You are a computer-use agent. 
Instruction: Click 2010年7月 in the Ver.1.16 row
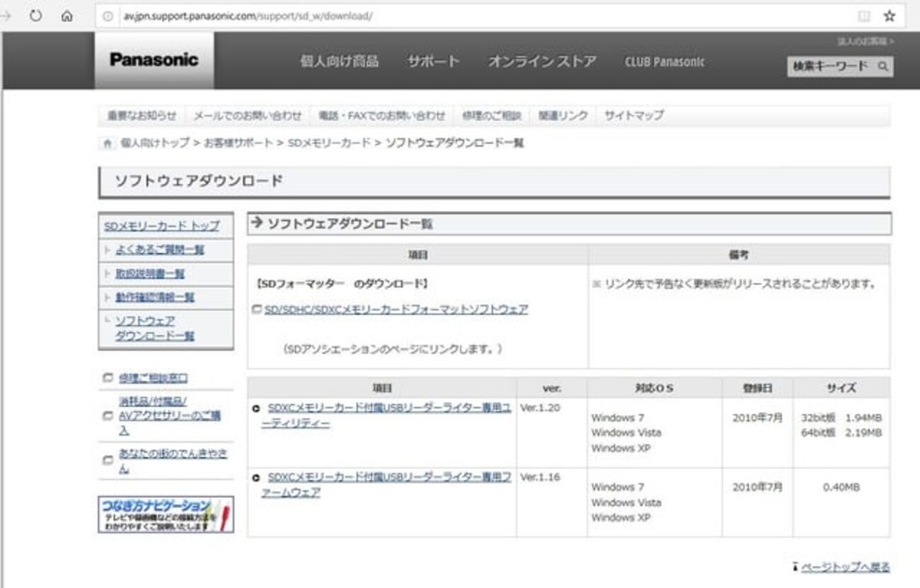point(757,488)
